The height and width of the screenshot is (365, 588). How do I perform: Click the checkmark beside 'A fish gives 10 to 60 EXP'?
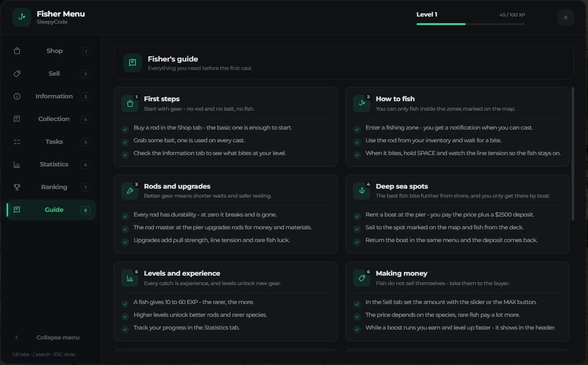pos(125,304)
